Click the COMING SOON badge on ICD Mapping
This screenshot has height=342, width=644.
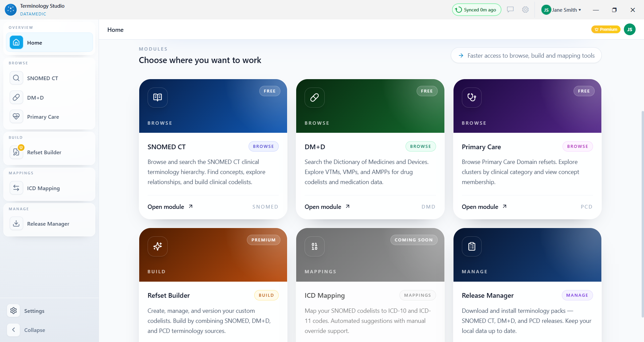414,240
